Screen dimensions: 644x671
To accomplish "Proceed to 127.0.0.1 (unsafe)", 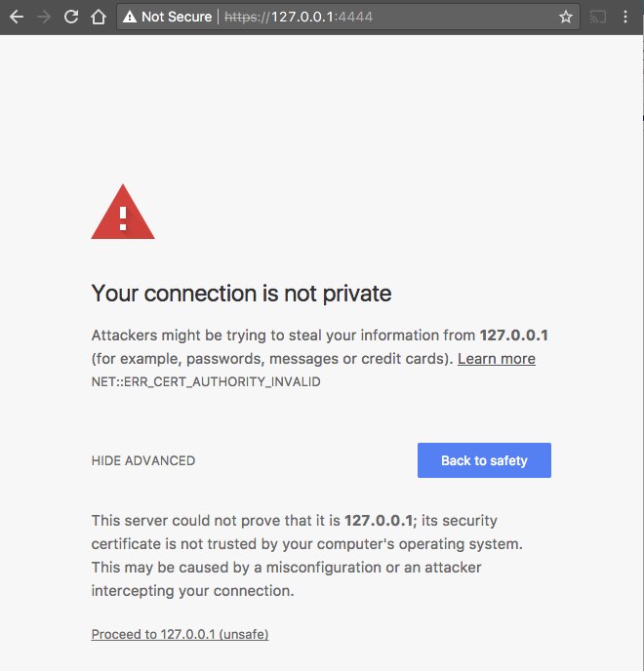I will pyautogui.click(x=180, y=634).
